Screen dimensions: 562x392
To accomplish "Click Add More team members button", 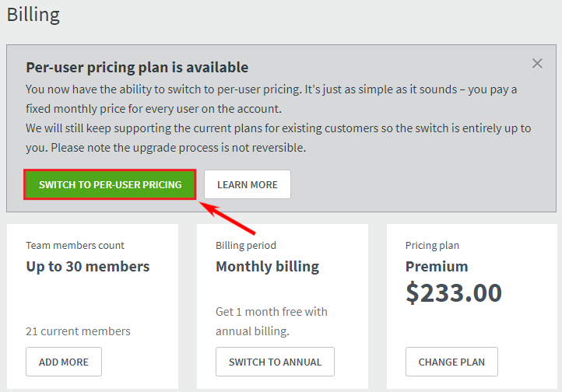I will click(x=64, y=362).
